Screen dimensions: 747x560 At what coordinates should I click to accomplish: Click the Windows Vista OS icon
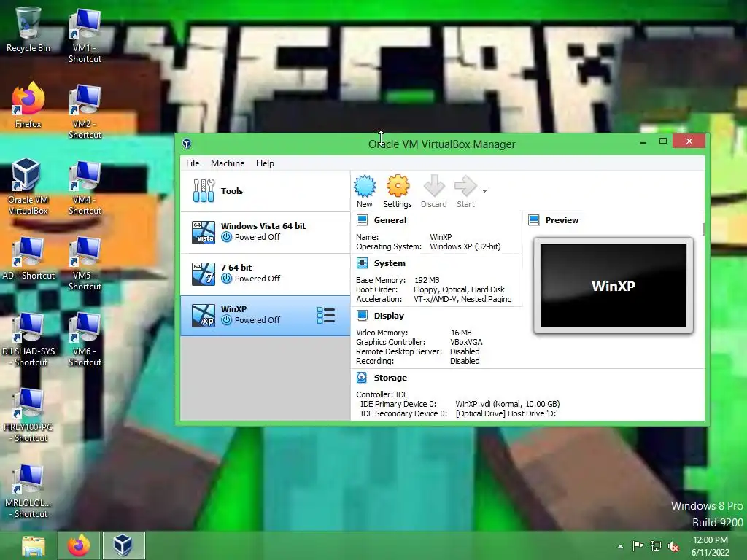204,233
